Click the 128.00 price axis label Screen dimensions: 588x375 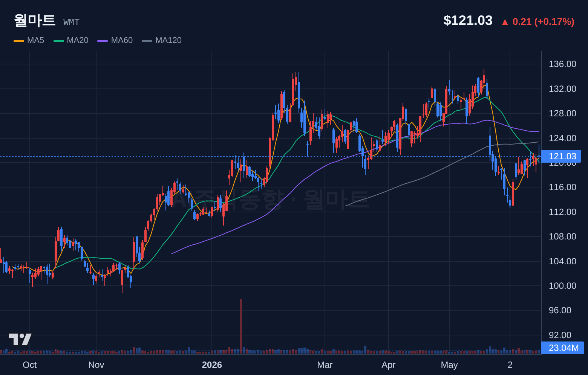tap(562, 113)
